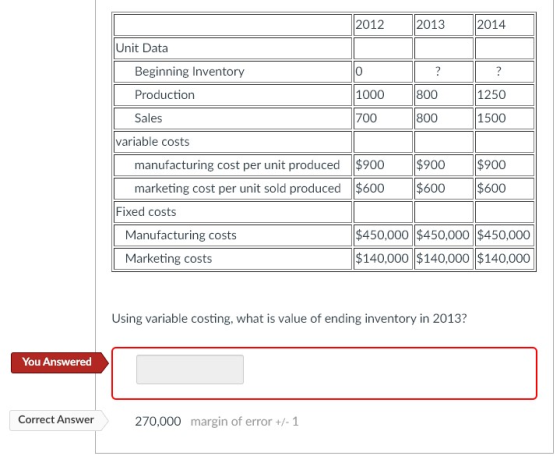Select the Beginning Inventory row label

189,71
